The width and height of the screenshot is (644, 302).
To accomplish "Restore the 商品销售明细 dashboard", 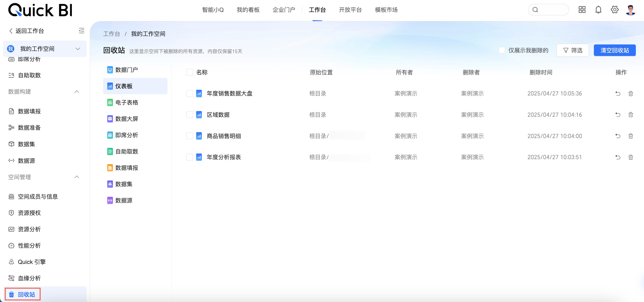I will click(618, 136).
